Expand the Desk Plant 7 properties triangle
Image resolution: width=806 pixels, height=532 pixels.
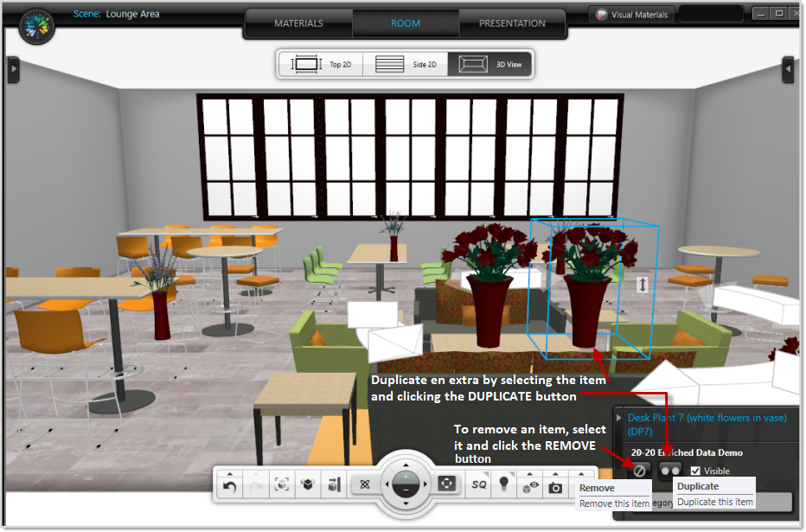coord(619,418)
